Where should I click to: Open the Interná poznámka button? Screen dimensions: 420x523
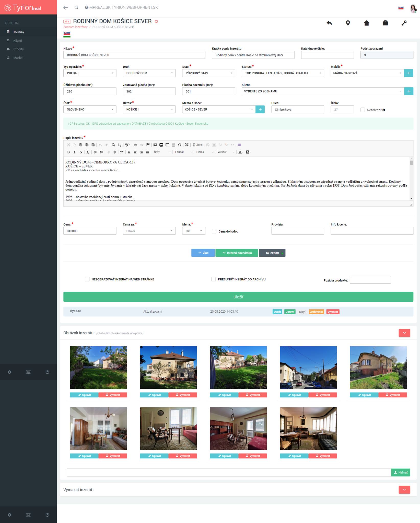click(237, 253)
